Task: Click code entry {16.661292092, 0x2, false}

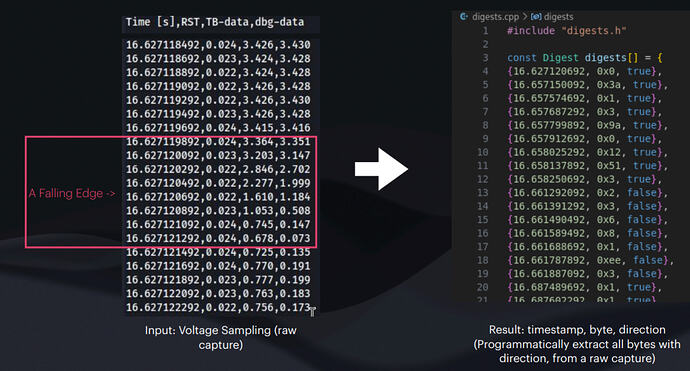Action: (x=587, y=193)
